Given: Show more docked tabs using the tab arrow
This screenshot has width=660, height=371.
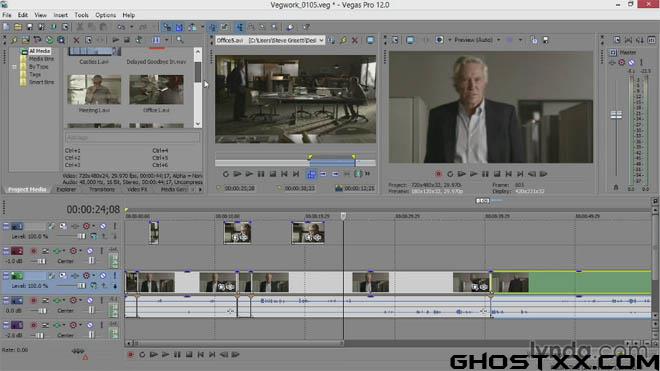Looking at the screenshot, I should 200,190.
